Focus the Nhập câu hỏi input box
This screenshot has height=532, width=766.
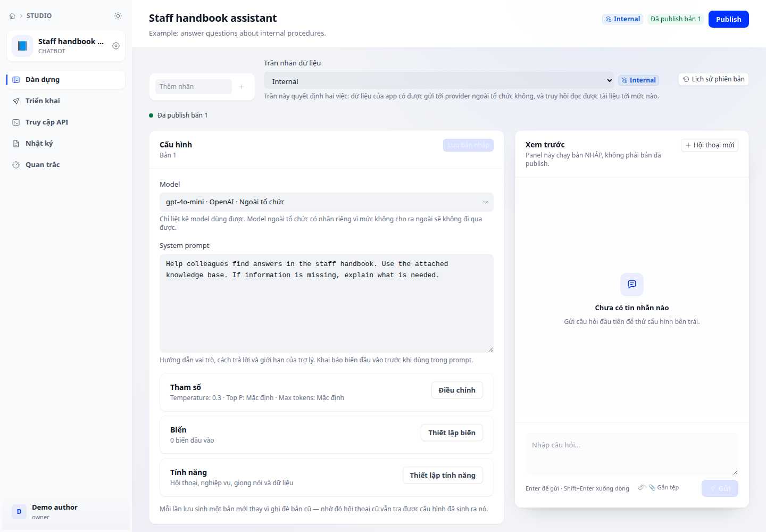(x=632, y=454)
